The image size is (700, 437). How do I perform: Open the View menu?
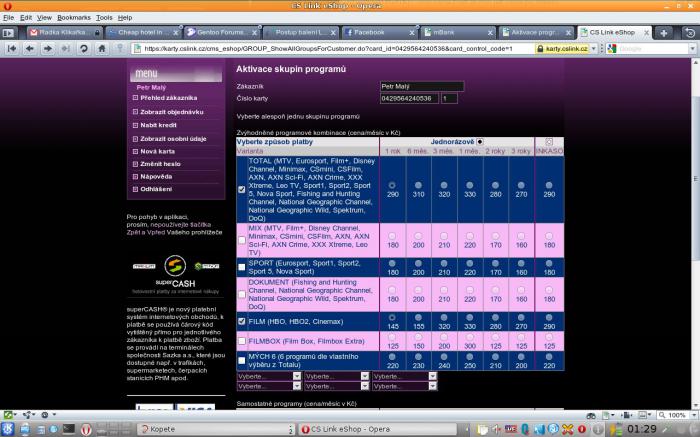tap(44, 18)
